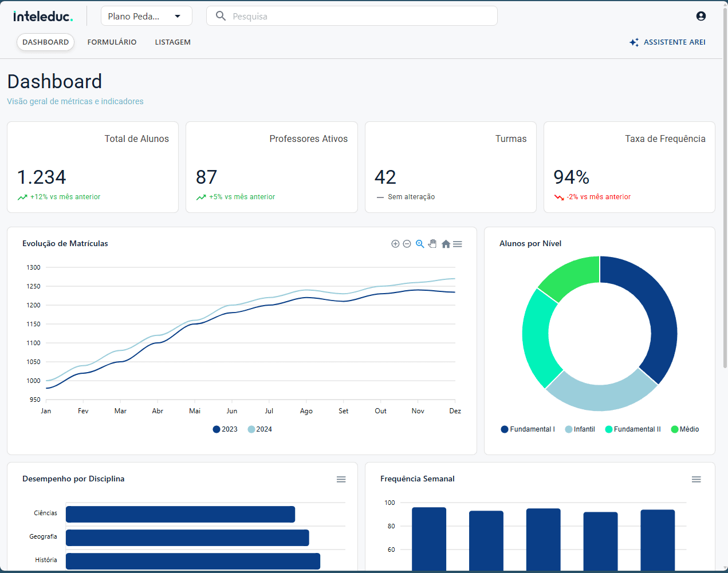The height and width of the screenshot is (573, 728).
Task: Switch to the Formulário tab
Action: pyautogui.click(x=112, y=42)
